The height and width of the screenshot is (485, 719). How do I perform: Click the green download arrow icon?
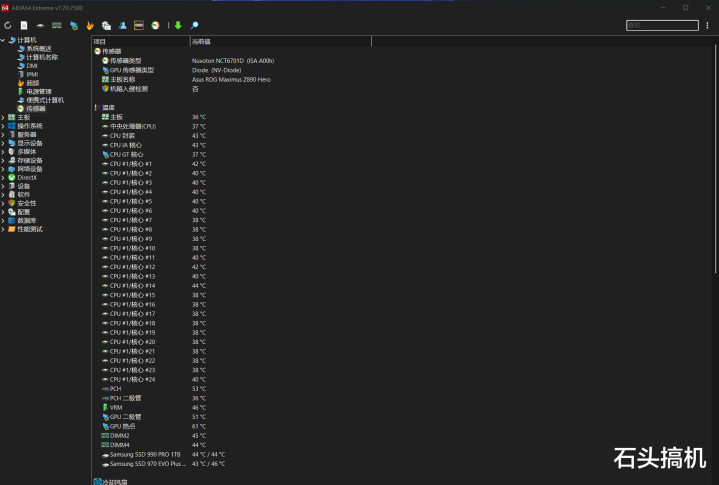178,26
